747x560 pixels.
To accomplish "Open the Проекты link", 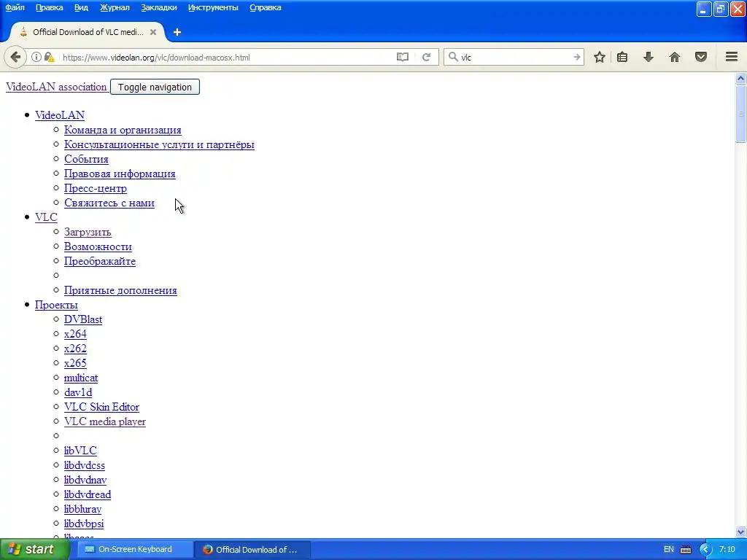I will coord(56,305).
